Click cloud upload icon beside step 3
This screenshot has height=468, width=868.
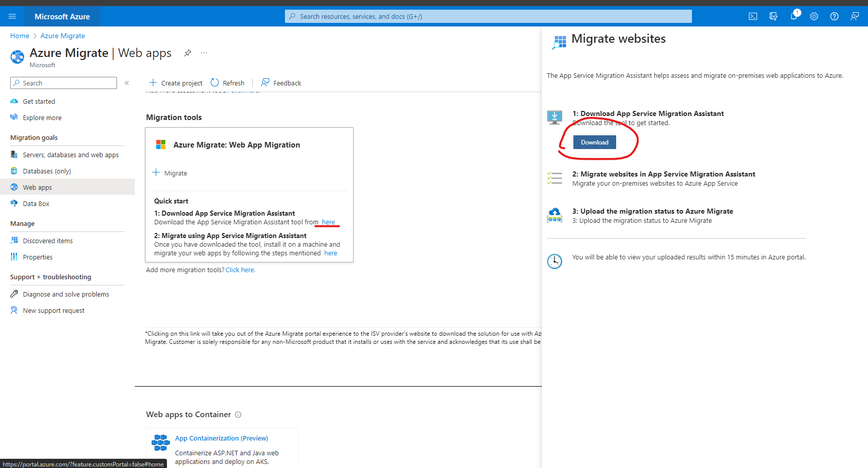coord(555,215)
